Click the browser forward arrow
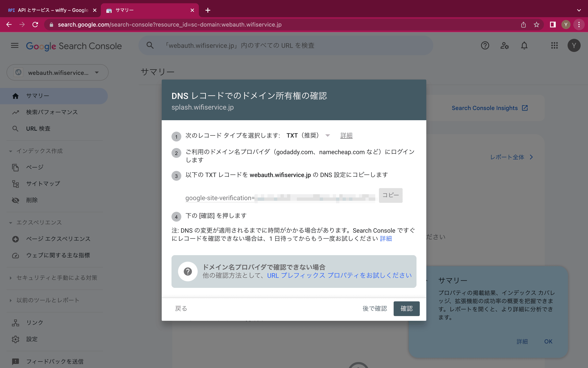Image resolution: width=588 pixels, height=368 pixels. (22, 25)
